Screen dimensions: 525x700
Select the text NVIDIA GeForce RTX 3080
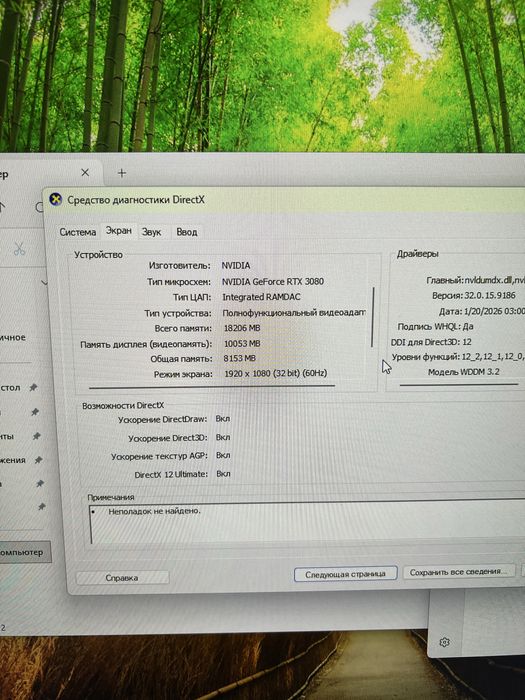click(x=273, y=282)
